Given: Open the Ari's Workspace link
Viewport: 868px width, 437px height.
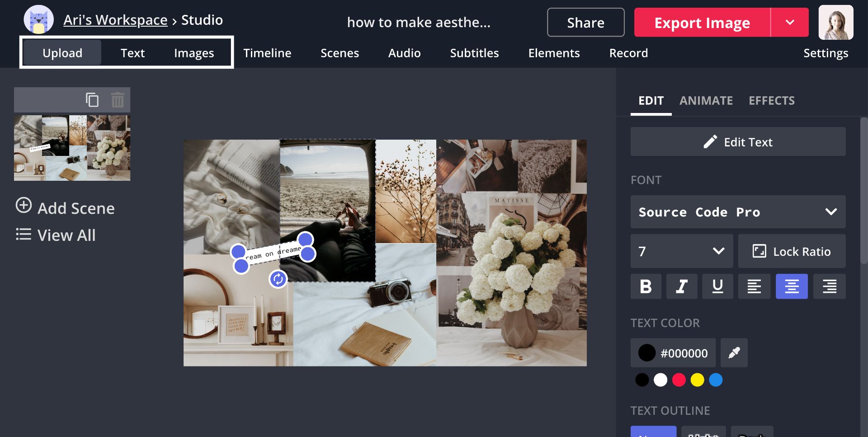Looking at the screenshot, I should tap(115, 20).
